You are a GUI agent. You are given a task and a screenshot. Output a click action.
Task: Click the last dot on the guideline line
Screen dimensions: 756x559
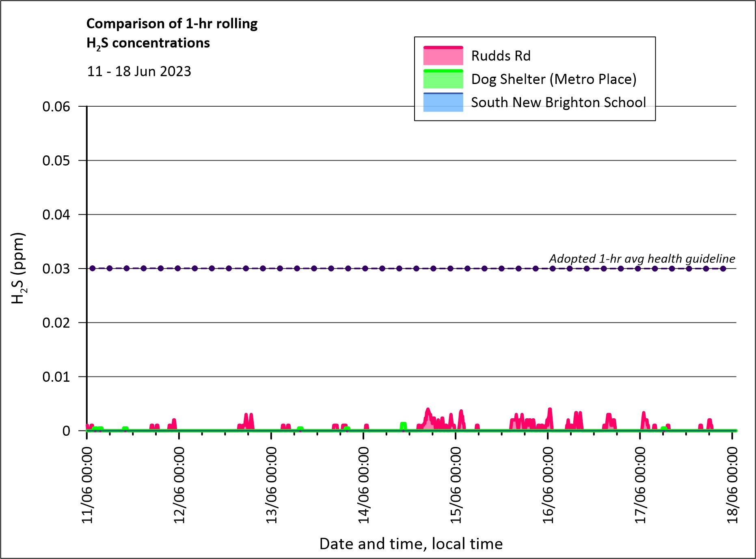[x=723, y=269]
